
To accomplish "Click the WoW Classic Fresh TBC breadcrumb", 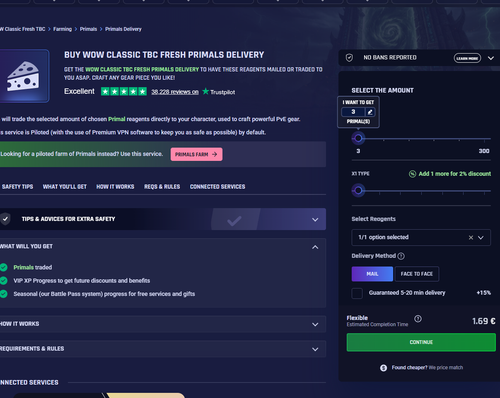I will 23,29.
